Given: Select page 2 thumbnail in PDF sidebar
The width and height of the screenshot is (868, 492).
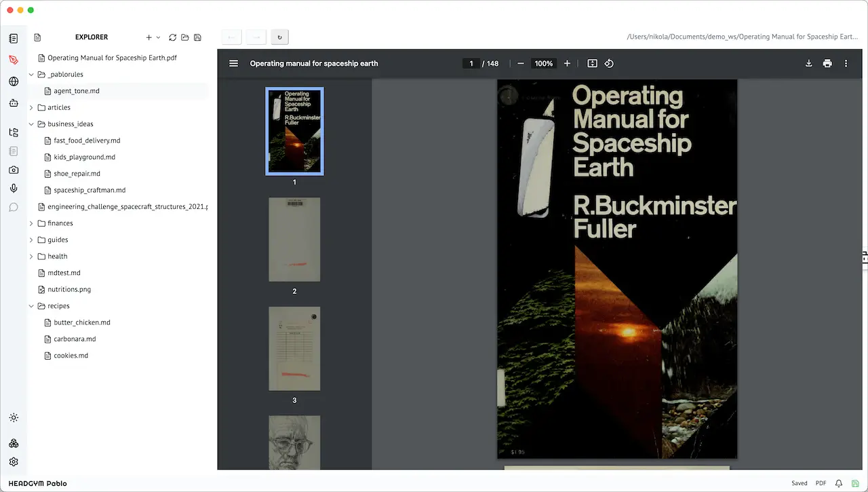Looking at the screenshot, I should coord(294,240).
